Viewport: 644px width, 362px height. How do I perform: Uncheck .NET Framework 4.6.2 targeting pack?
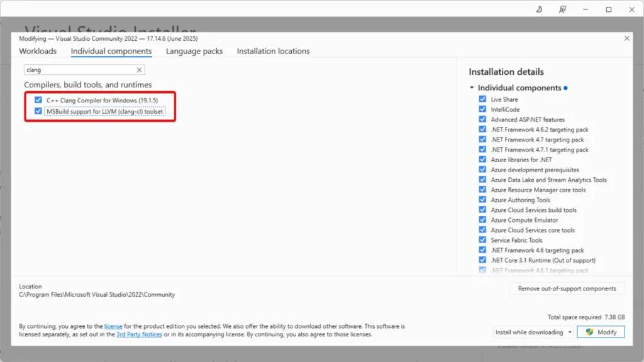click(x=482, y=129)
